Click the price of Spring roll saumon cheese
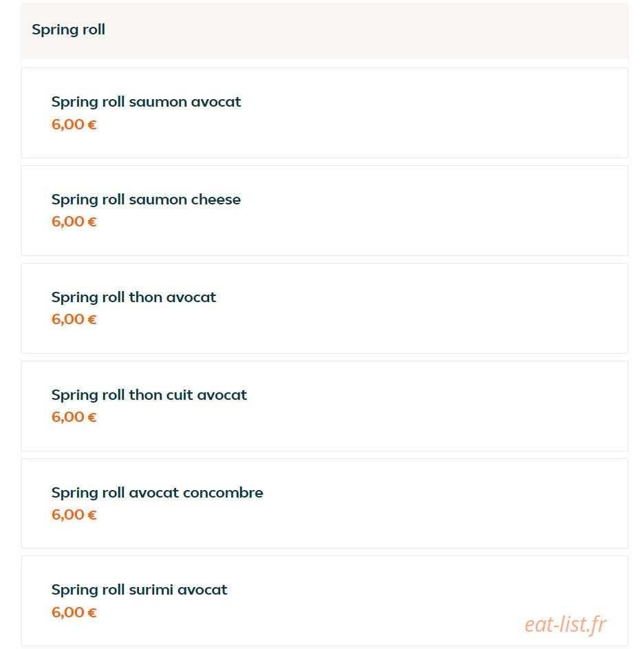Screen dimensions: 644x649 74,222
